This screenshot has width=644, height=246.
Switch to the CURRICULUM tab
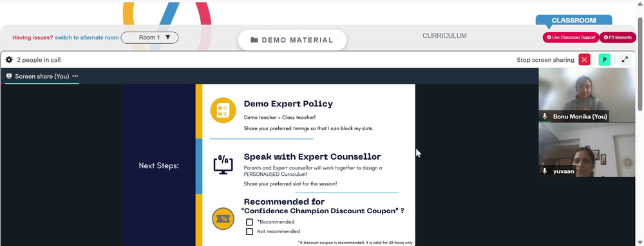pos(444,36)
